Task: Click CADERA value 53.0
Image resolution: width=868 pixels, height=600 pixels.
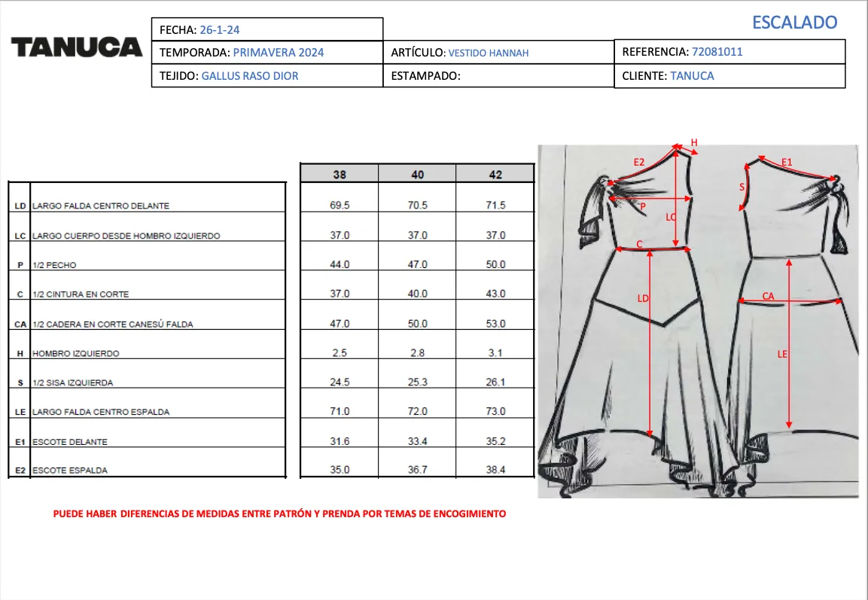Action: [495, 324]
